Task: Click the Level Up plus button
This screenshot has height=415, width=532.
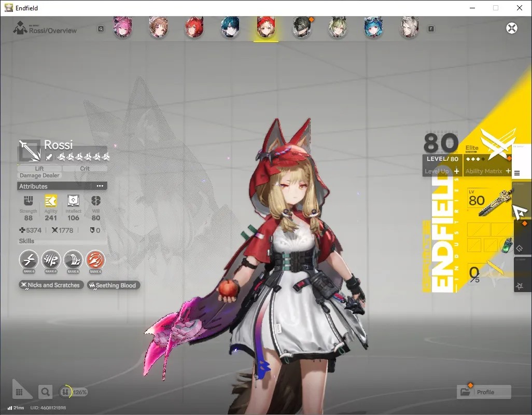Action: (x=457, y=171)
